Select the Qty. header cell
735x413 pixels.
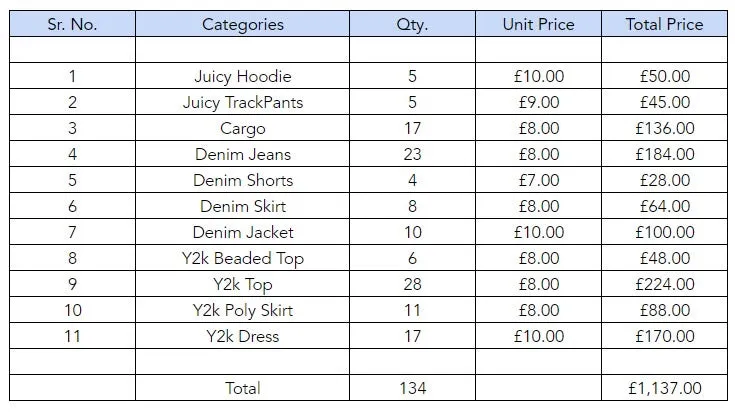[x=412, y=24]
